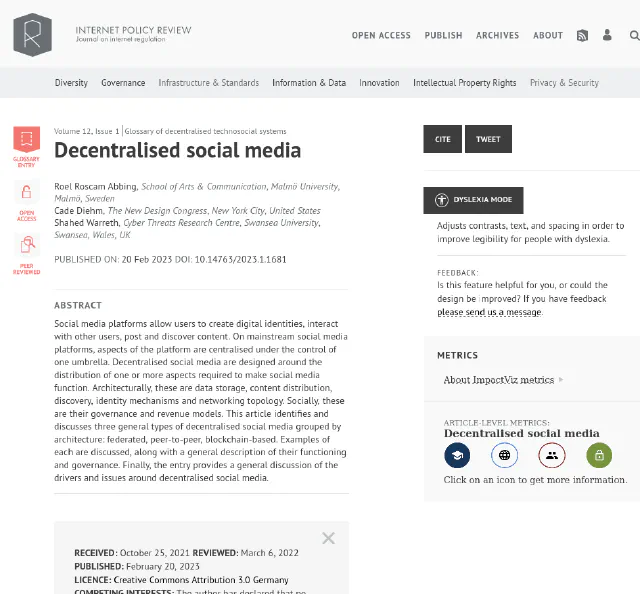Click the green open lock metric icon
Viewport: 640px width, 594px height.
click(598, 455)
